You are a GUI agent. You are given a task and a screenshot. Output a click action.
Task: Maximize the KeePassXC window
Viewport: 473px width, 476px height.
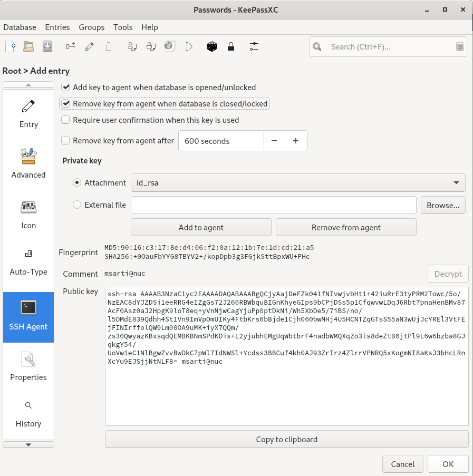pos(445,9)
